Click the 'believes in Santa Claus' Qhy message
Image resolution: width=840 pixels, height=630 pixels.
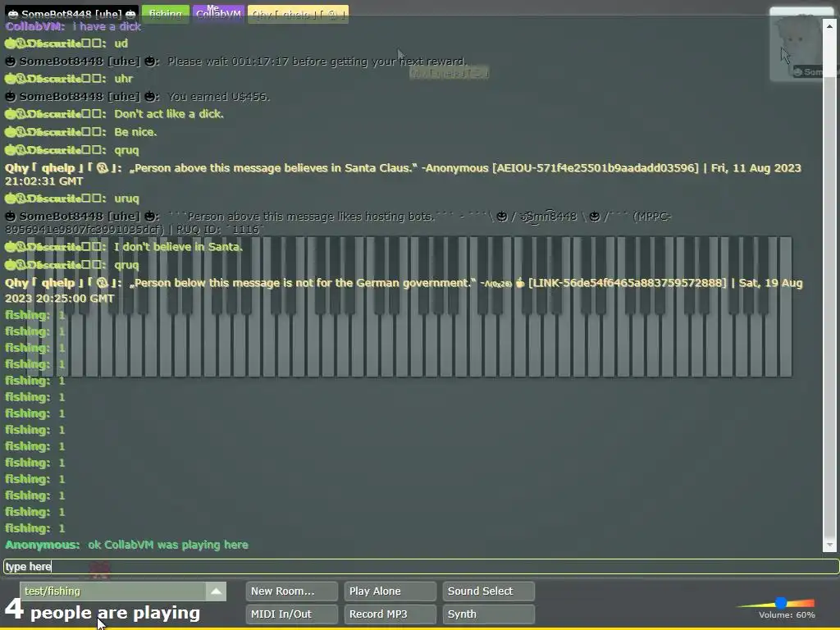[x=403, y=174]
